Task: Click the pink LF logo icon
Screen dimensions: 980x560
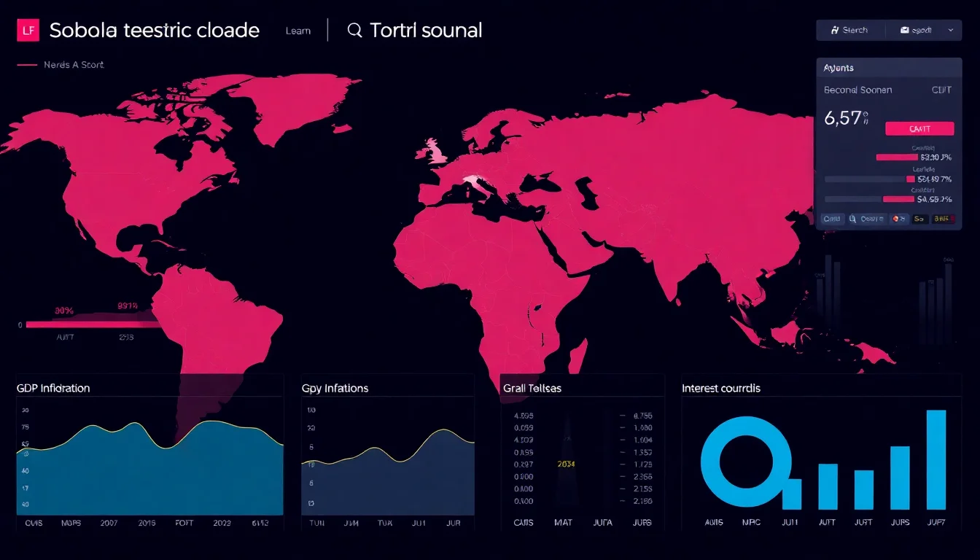Action: coord(28,30)
